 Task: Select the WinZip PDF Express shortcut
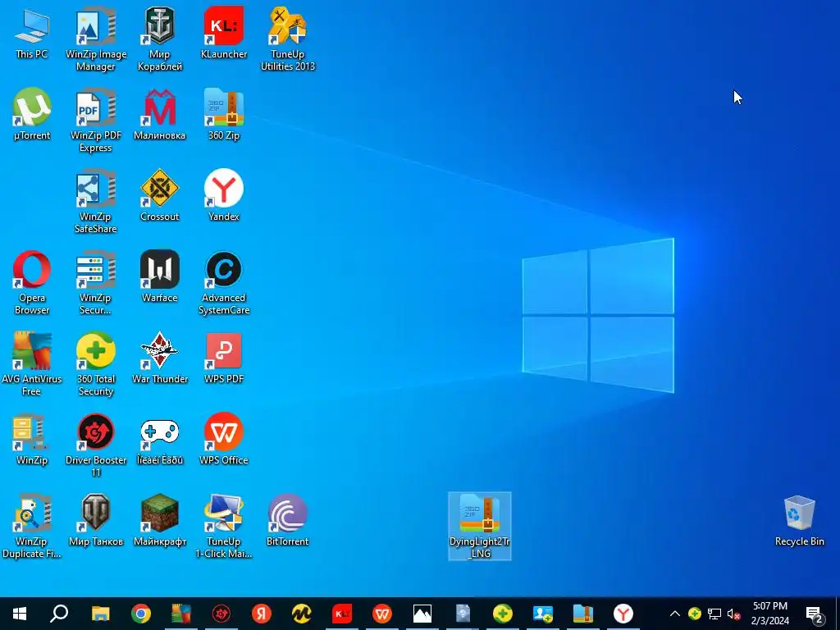click(96, 120)
